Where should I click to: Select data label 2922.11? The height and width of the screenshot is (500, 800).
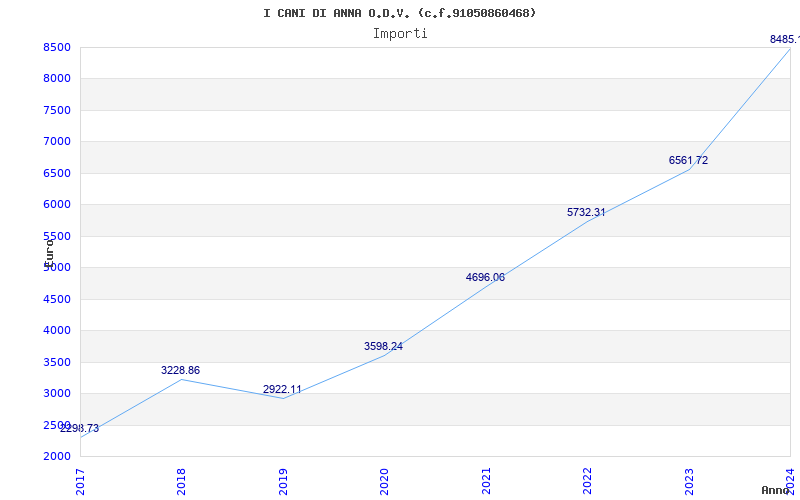[x=282, y=389]
